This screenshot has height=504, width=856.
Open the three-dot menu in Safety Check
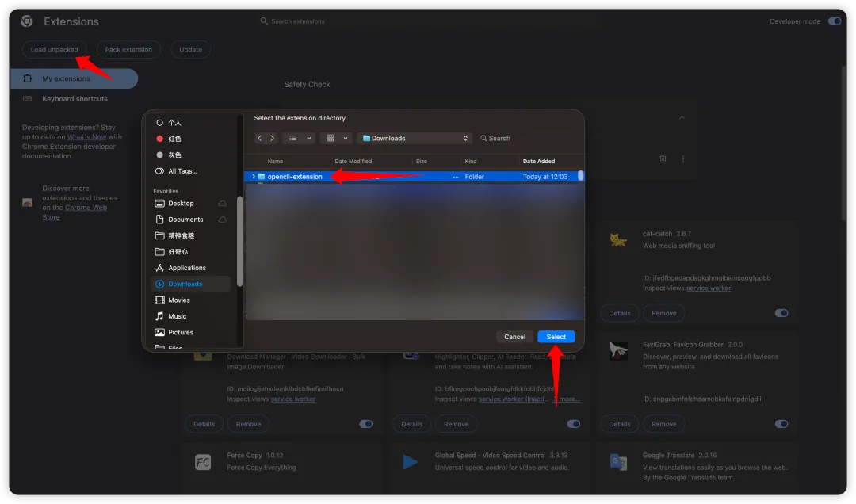[x=683, y=159]
